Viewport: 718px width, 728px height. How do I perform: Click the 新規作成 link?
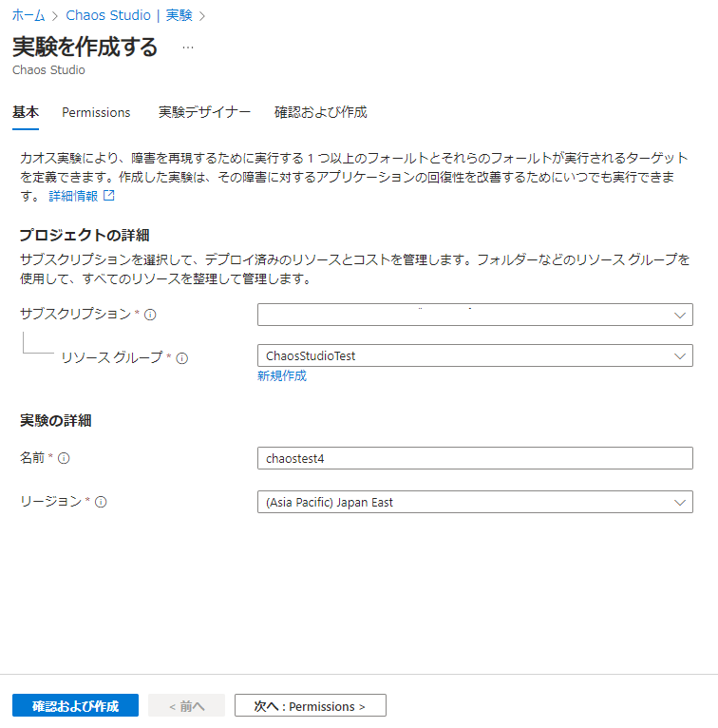point(282,376)
